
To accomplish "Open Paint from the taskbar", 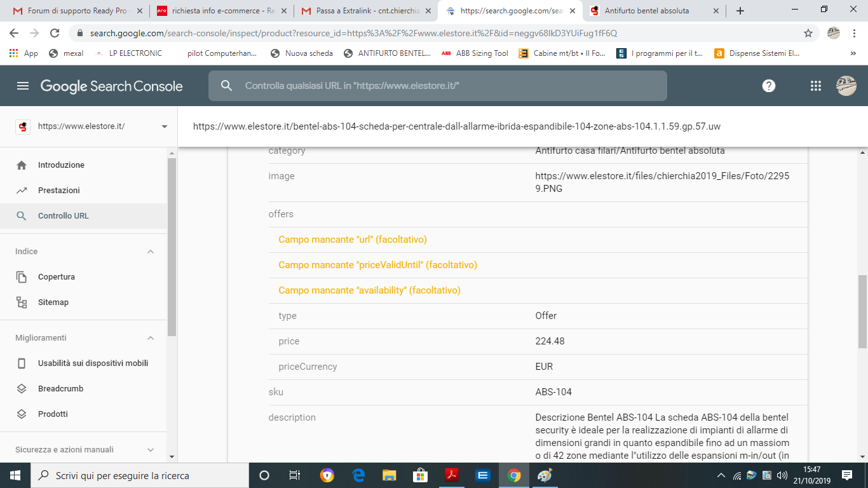I will [x=545, y=475].
